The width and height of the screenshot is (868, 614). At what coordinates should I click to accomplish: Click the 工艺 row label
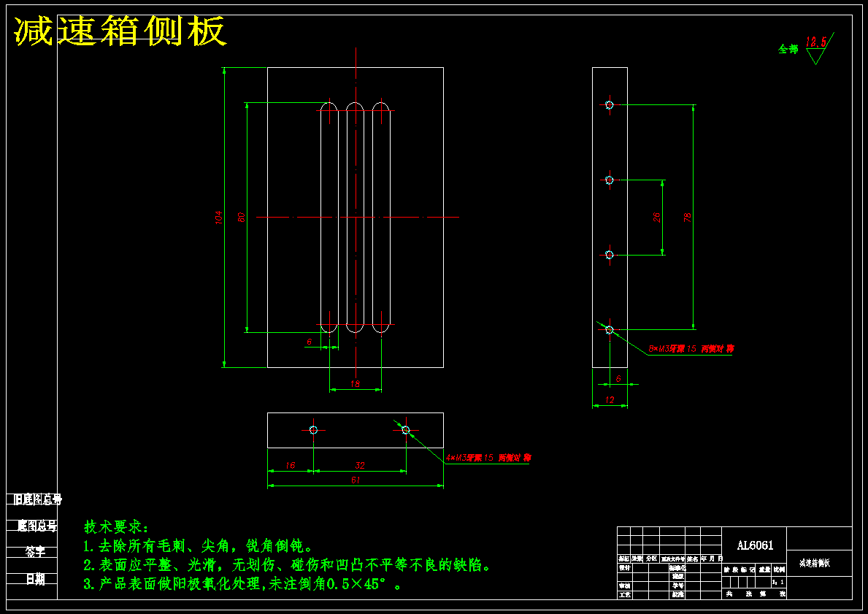[x=624, y=594]
